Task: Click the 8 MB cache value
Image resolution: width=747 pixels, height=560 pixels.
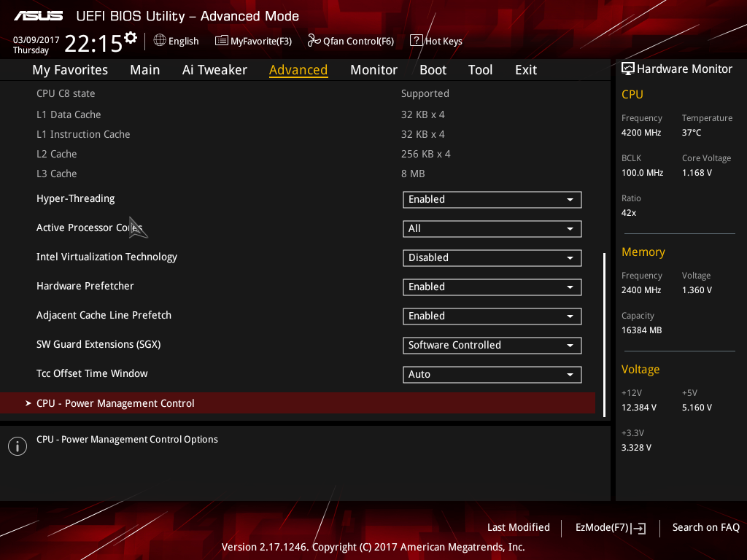Action: pyautogui.click(x=413, y=174)
